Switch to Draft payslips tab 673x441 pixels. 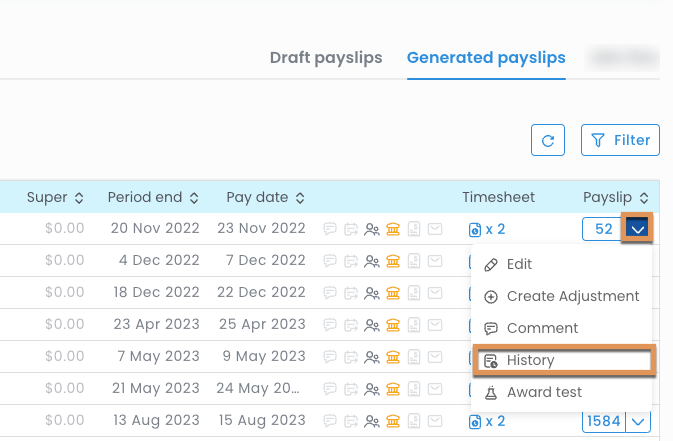click(x=326, y=58)
